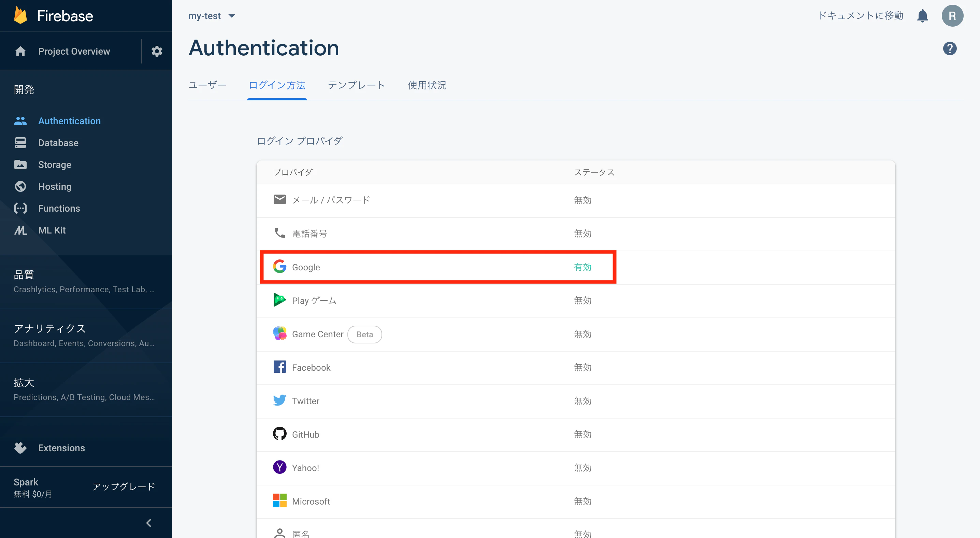The image size is (980, 538).
Task: Click the Play Games provider icon
Action: click(x=279, y=300)
